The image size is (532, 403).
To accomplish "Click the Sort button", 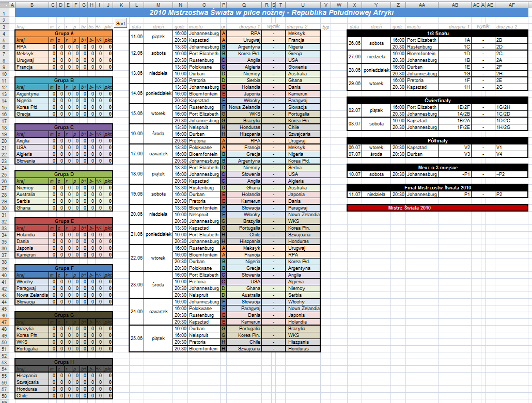I will tap(120, 23).
